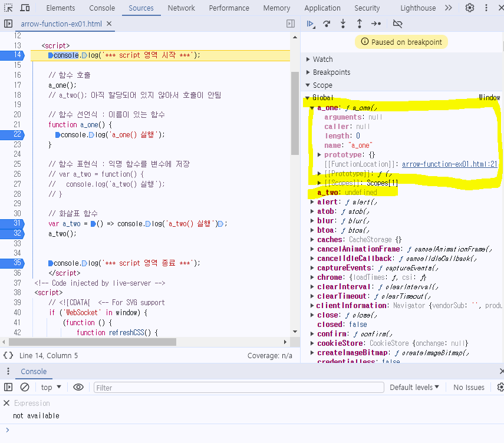Viewport: 504px width, 443px height.
Task: Expand the chrome object entry
Action: tap(312, 277)
